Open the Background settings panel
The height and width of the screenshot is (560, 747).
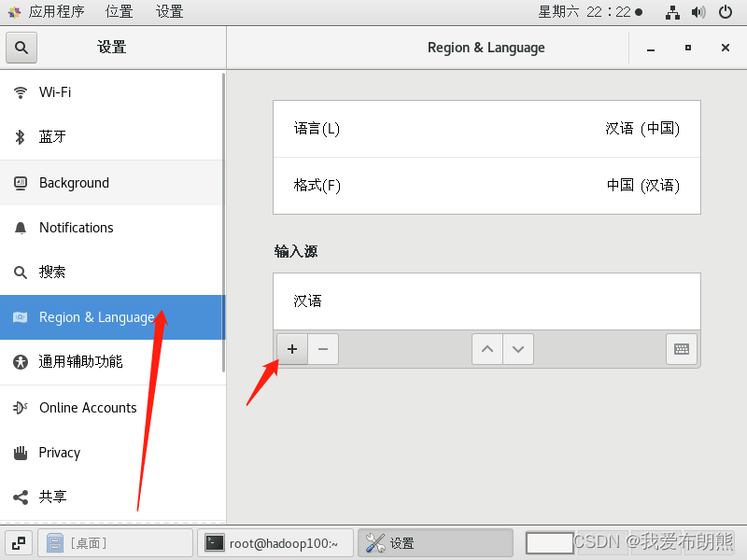click(74, 182)
